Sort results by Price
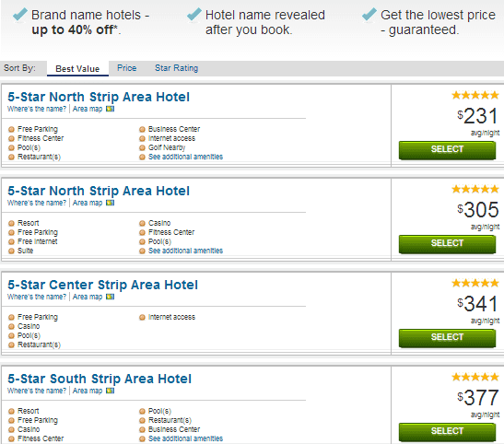The height and width of the screenshot is (444, 504). pyautogui.click(x=126, y=68)
